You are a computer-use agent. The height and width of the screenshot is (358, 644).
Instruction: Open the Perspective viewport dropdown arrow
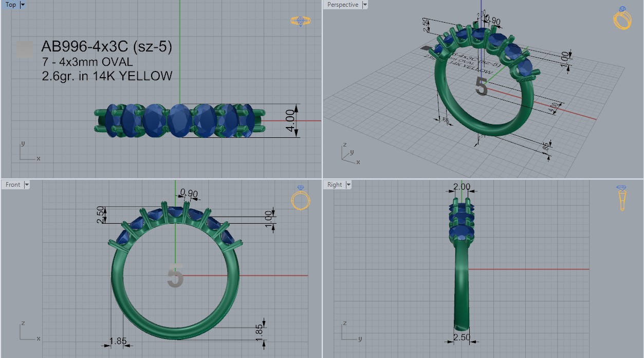pos(365,5)
